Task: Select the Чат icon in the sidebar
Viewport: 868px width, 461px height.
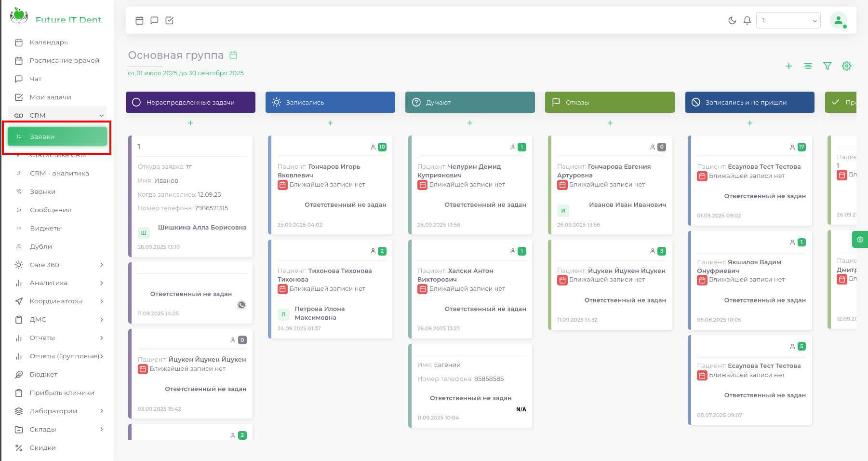Action: (x=18, y=79)
